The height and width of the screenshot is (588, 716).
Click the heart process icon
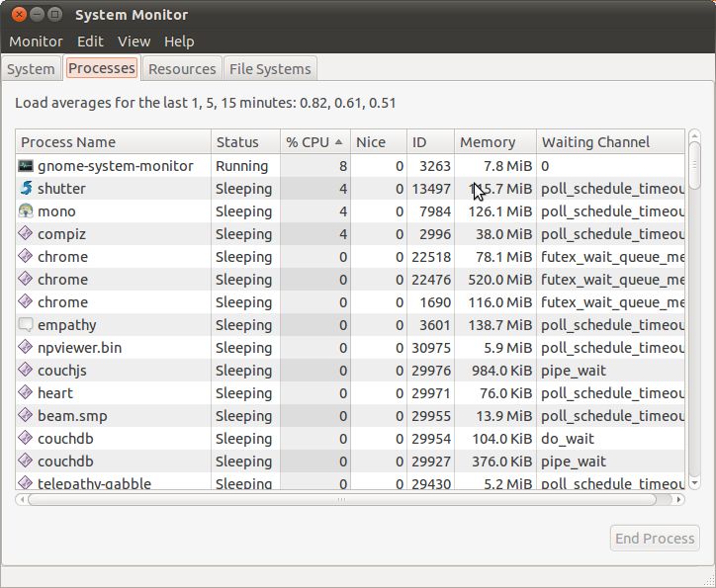[25, 392]
